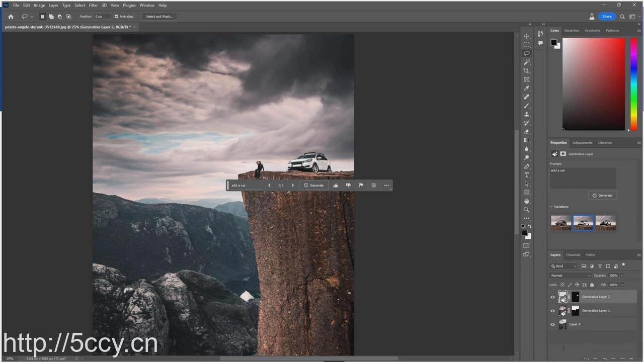Switch to the Channels tab
This screenshot has height=362, width=644.
pos(573,255)
